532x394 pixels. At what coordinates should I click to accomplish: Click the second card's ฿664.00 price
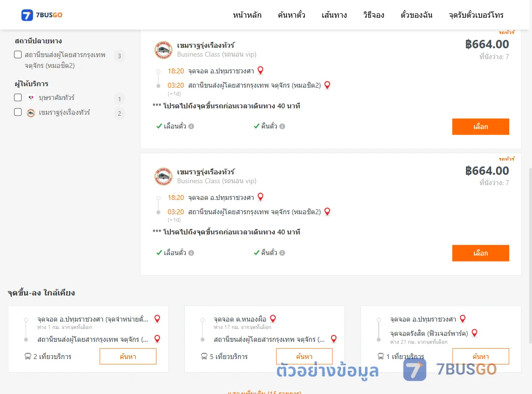point(487,171)
